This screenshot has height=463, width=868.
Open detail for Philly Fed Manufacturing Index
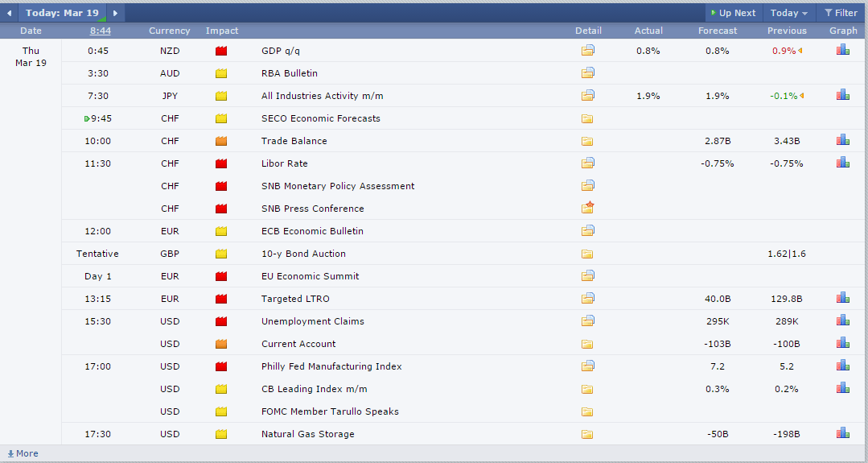pyautogui.click(x=587, y=366)
